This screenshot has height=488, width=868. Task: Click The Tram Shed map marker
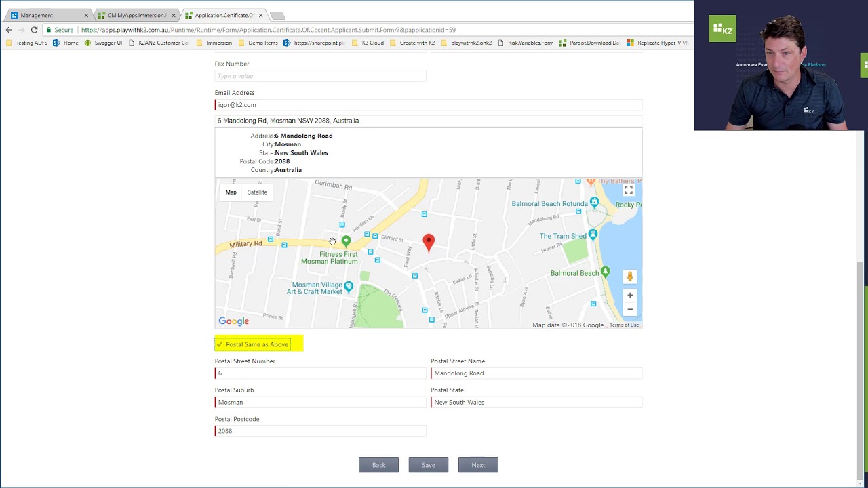coord(593,235)
